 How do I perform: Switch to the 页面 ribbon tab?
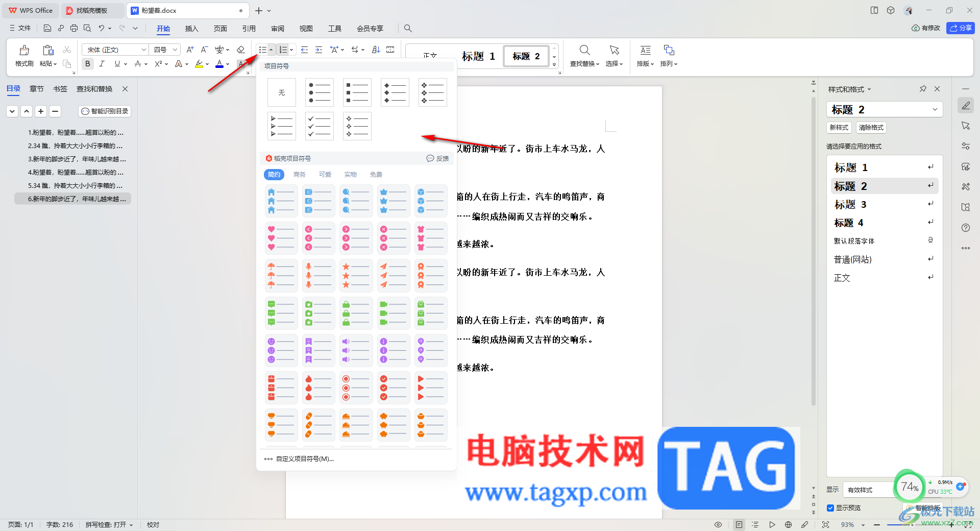pyautogui.click(x=220, y=29)
